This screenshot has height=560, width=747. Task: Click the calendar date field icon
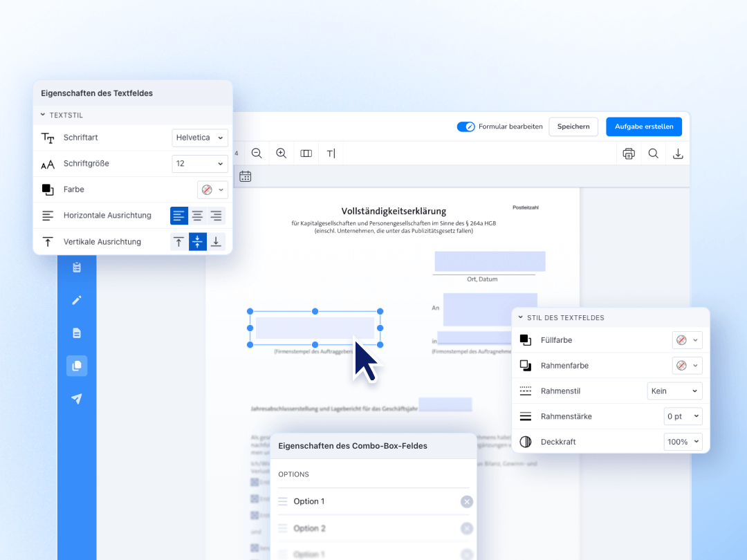click(246, 176)
